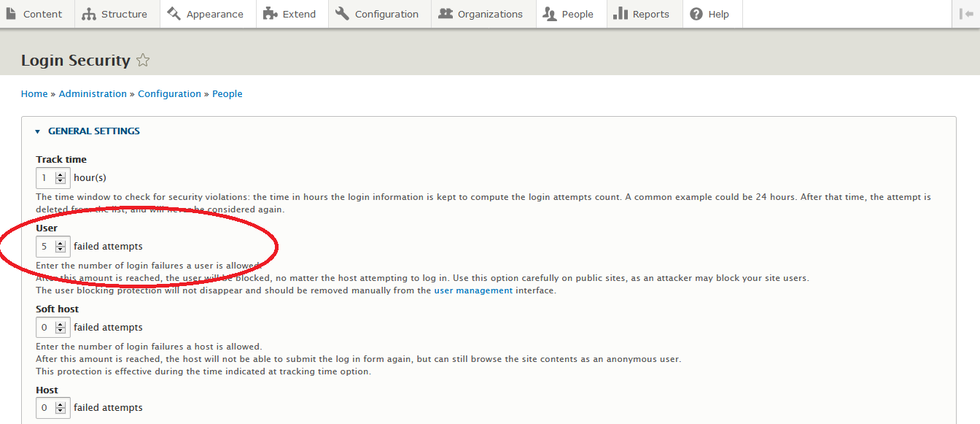Decrease Soft host failed attempts value
The image size is (980, 424).
61,331
